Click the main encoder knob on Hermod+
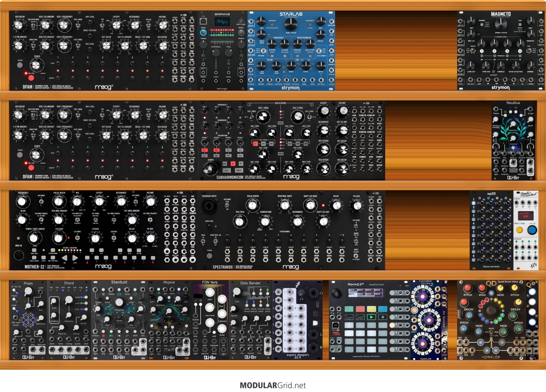This screenshot has height=392, width=546. tap(336, 293)
